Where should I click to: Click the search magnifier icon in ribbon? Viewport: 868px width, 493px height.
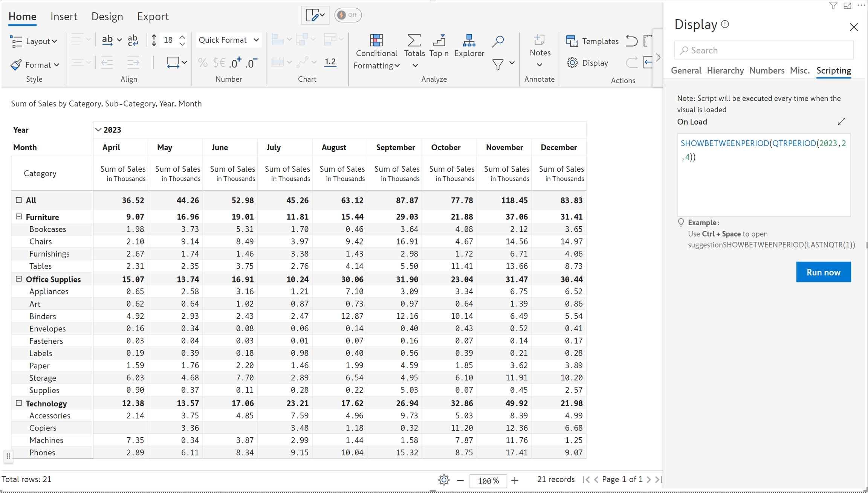click(498, 41)
